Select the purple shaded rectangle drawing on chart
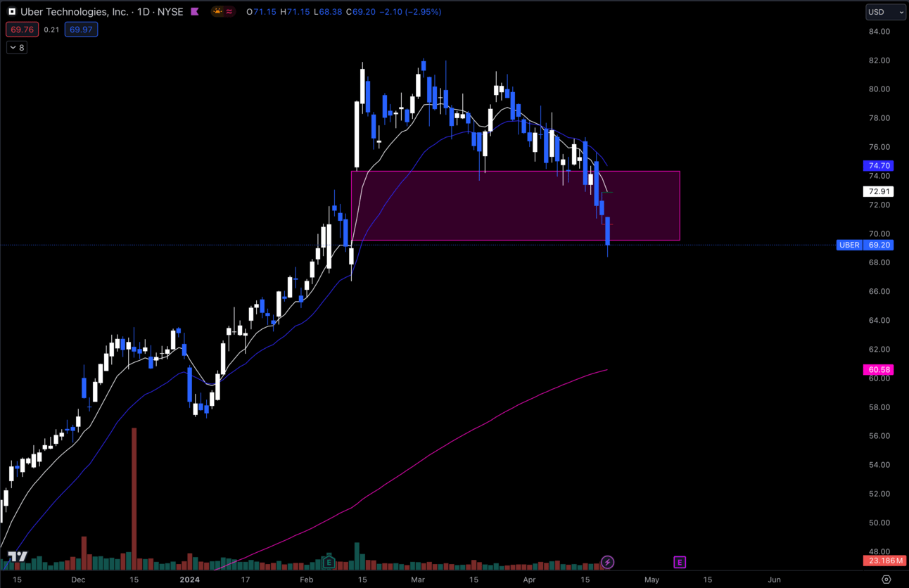This screenshot has width=909, height=588. (515, 205)
